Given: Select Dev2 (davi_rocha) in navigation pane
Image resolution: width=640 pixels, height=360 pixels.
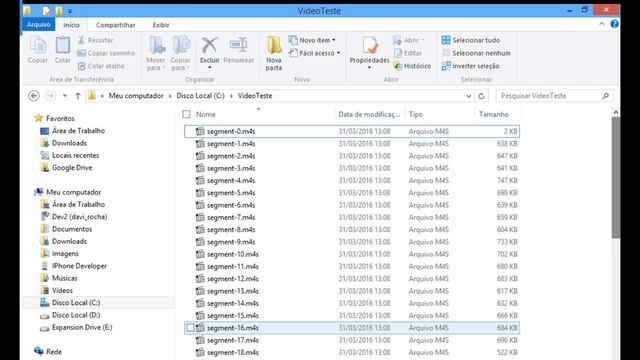Looking at the screenshot, I should (79, 217).
